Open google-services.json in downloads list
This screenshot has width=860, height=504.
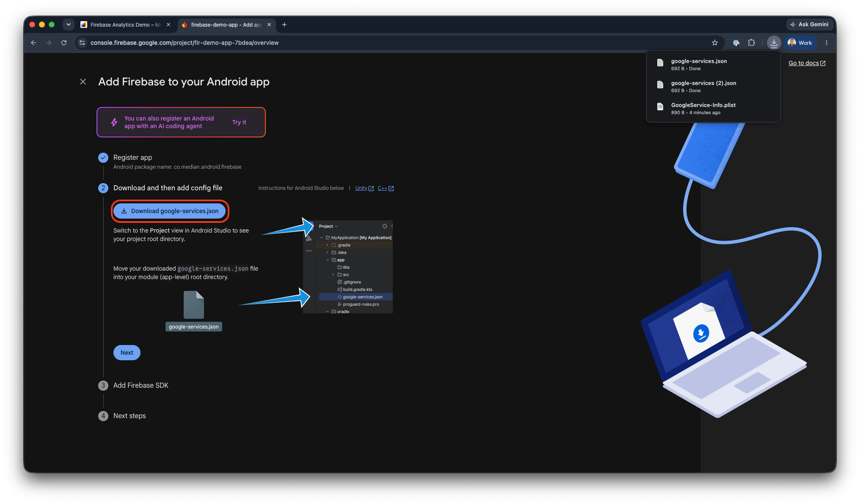click(x=714, y=64)
